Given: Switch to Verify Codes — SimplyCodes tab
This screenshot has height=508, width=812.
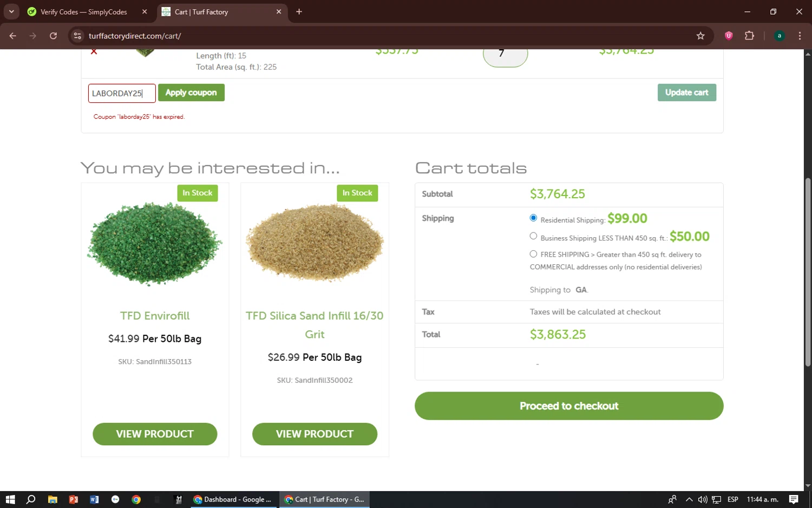Looking at the screenshot, I should tap(83, 11).
